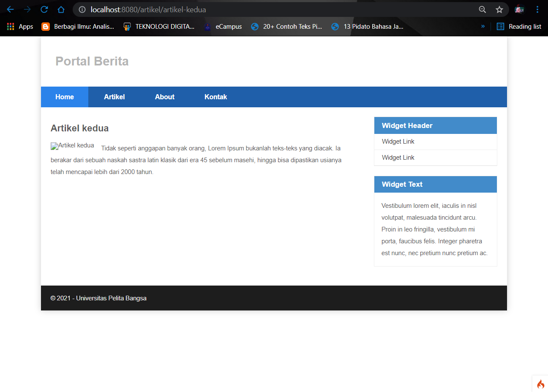Screen dimensions: 548x392
Task: Click the zoom magnifier icon
Action: tap(482, 9)
